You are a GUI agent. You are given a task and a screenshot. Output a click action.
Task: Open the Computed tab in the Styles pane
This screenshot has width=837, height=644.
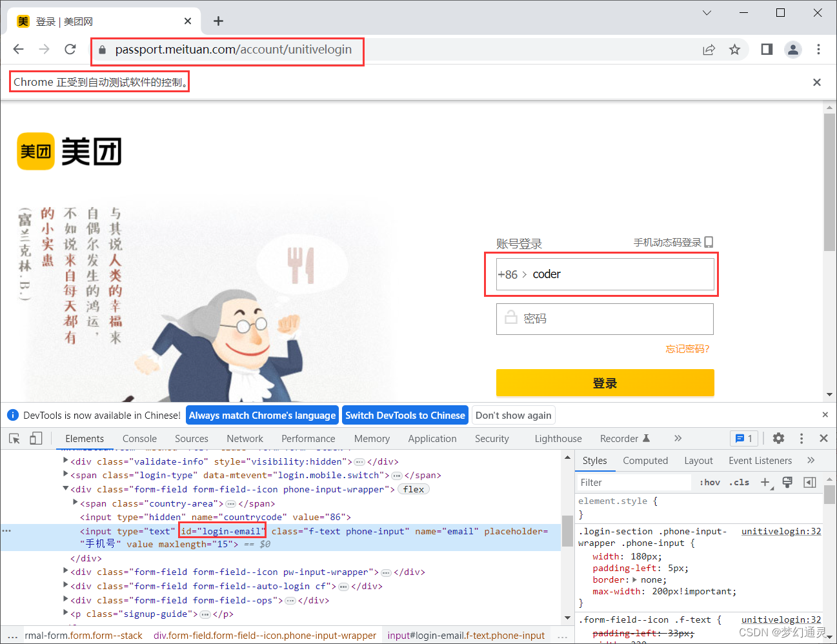click(645, 460)
